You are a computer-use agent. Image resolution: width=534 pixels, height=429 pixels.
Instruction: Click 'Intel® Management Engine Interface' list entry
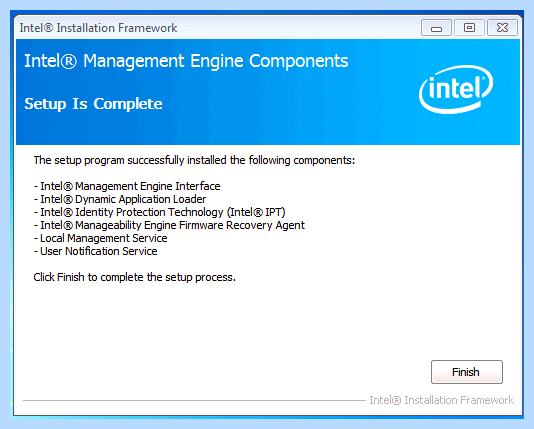[x=127, y=186]
